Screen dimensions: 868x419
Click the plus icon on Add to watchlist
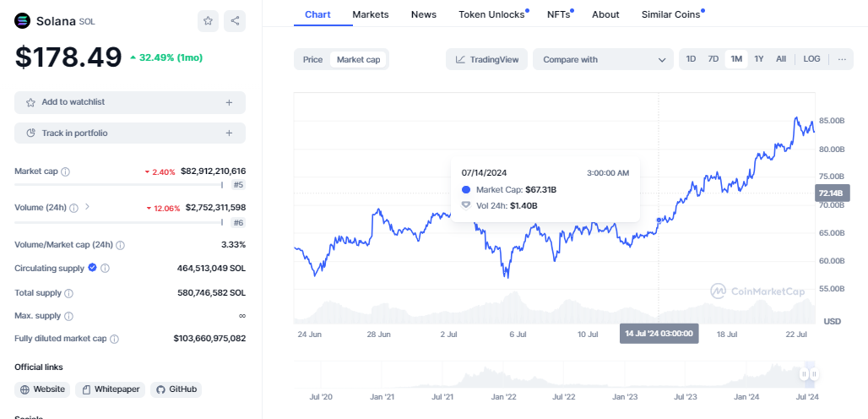coord(229,102)
